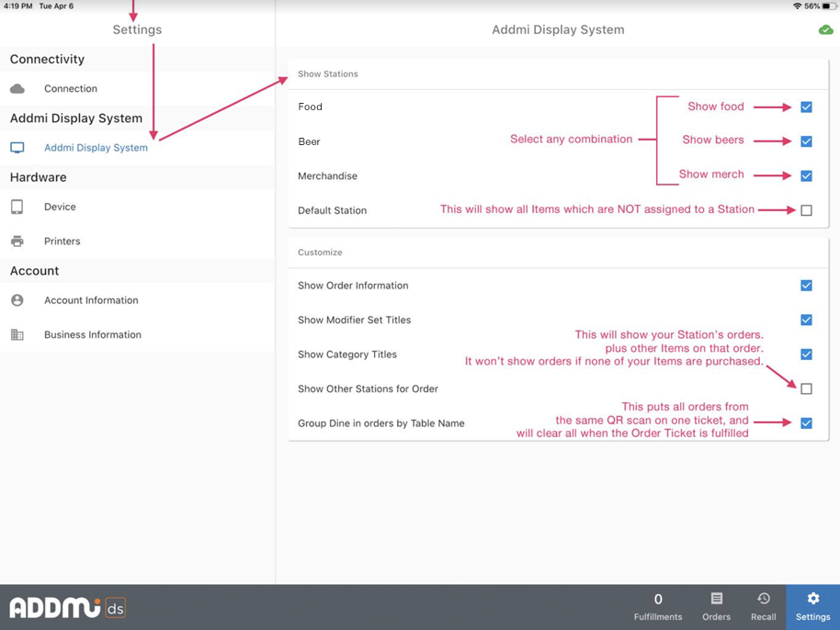Click the Fulfillments count 0
Screen dimensions: 840x630
point(658,599)
